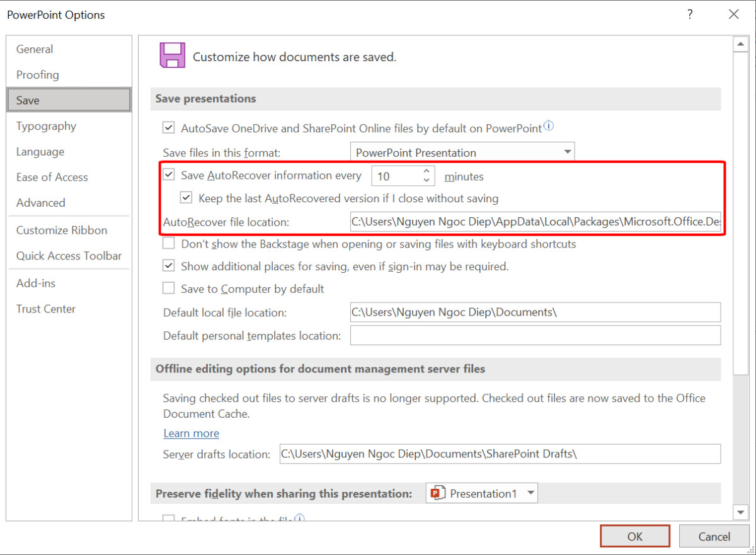The height and width of the screenshot is (555, 756).
Task: Enable Don't show the Backstage checkbox
Action: [169, 243]
